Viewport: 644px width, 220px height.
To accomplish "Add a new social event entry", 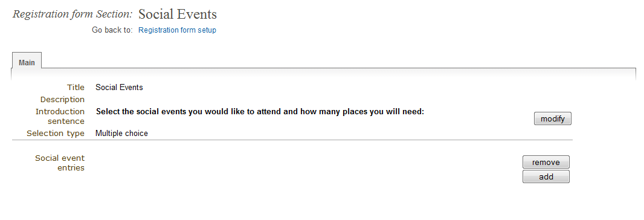I will [546, 176].
